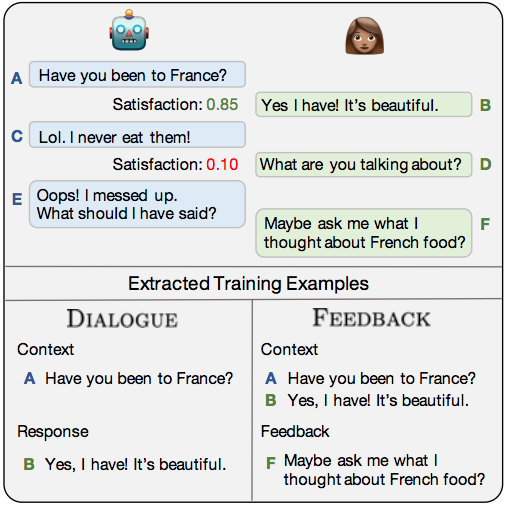Select the DIALOGUE column heading
The width and height of the screenshot is (507, 505).
point(122,319)
